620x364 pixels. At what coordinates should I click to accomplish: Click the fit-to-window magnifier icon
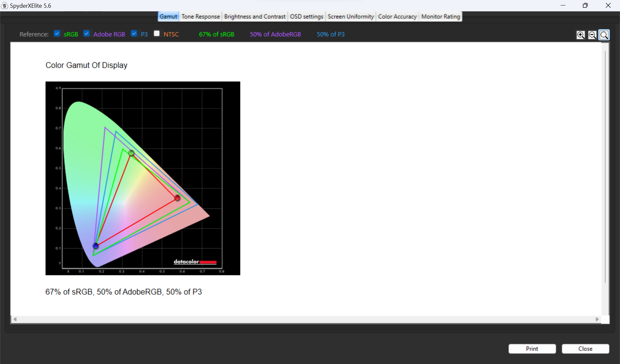coord(604,35)
